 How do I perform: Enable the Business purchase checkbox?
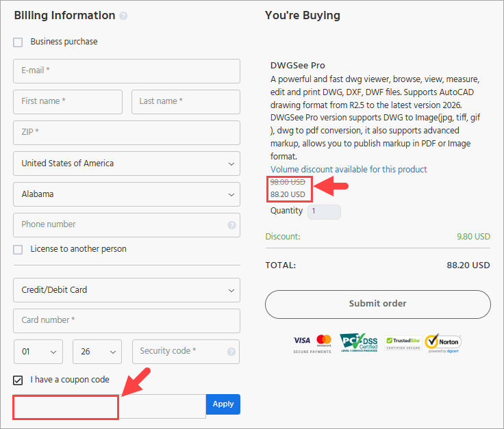[18, 42]
